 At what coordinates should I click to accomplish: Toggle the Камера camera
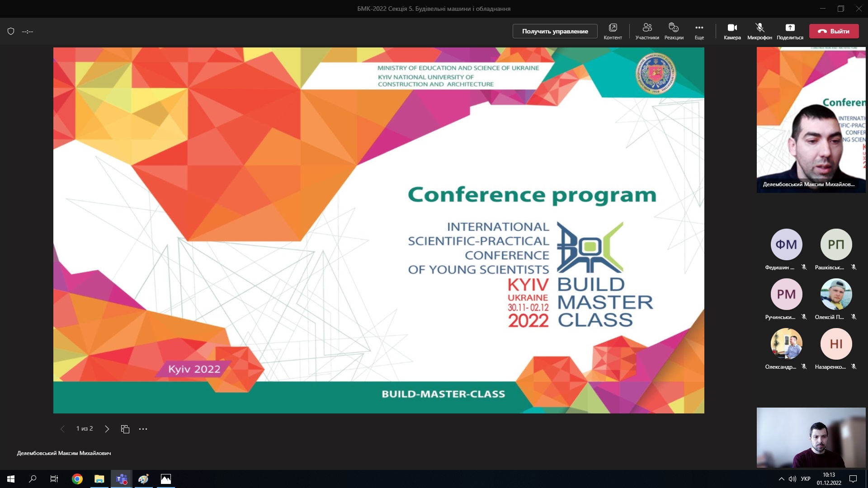[732, 31]
